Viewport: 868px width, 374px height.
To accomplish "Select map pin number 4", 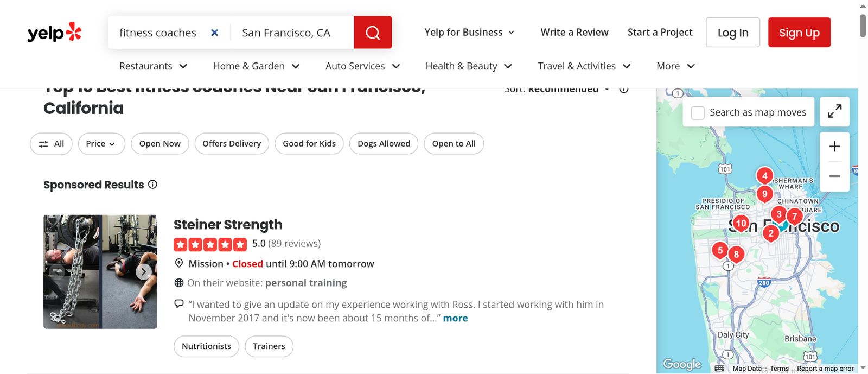I will [x=764, y=176].
